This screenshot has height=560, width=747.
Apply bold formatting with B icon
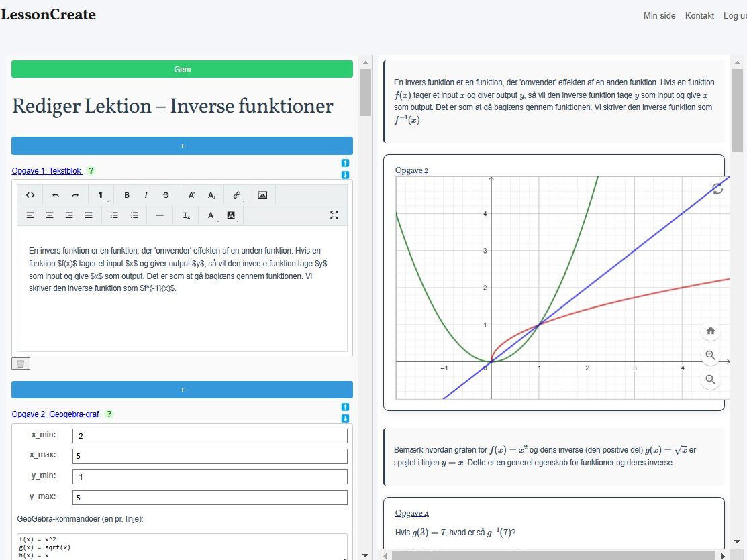click(127, 195)
